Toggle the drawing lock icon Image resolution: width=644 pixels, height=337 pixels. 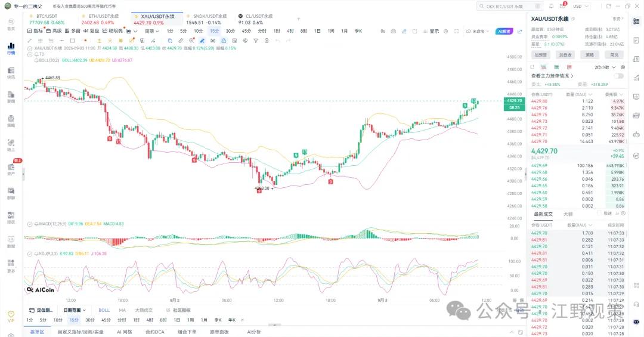[x=224, y=41]
